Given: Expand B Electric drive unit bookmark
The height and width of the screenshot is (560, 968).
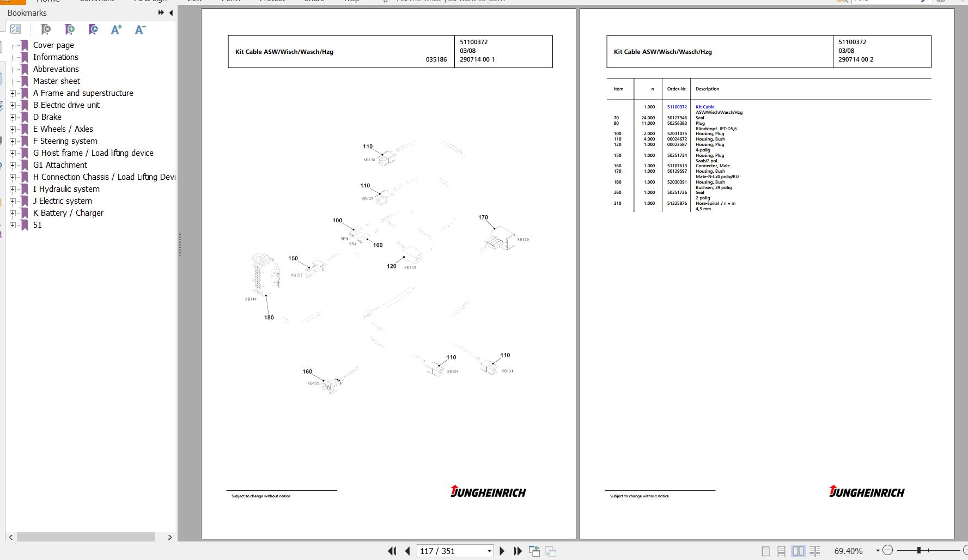Looking at the screenshot, I should click(x=13, y=105).
